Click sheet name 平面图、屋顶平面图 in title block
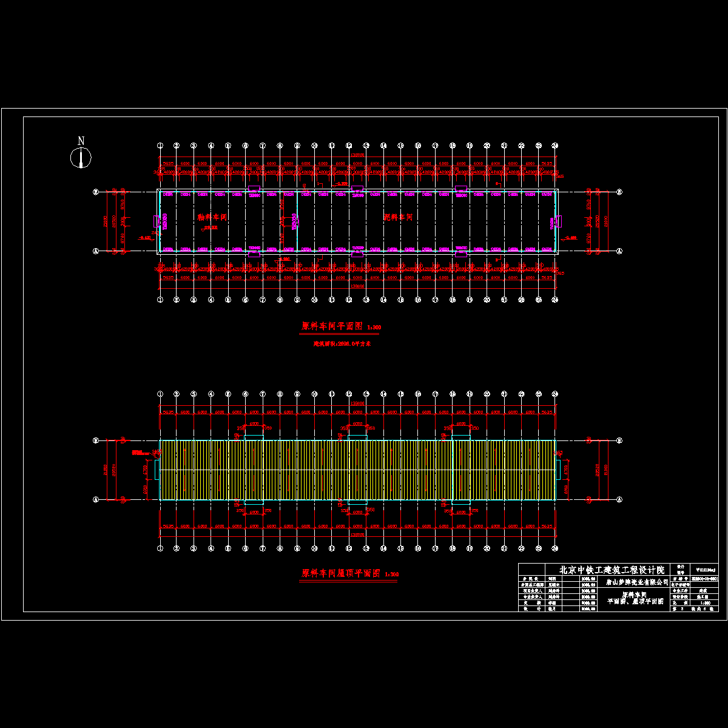The image size is (728, 728). pyautogui.click(x=635, y=601)
